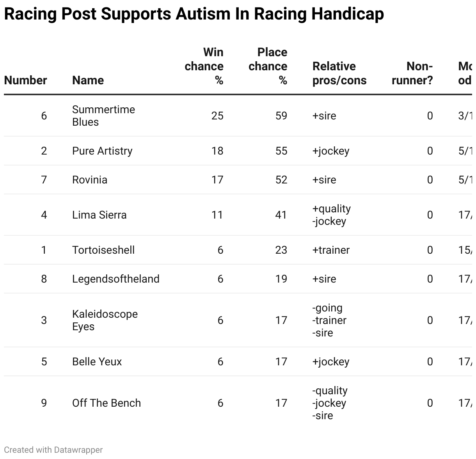Click the Relative pros/cons header
The width and height of the screenshot is (476, 459).
339,73
